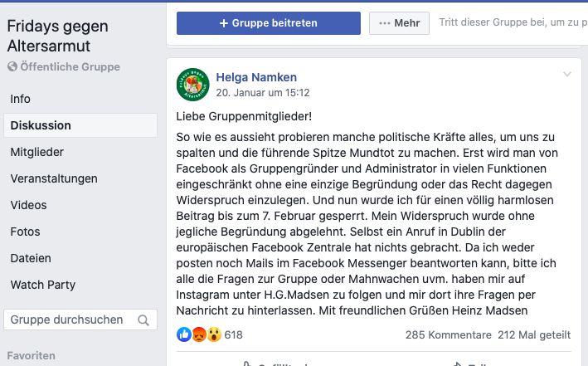Focus the Gruppe durchsuchen search field
Image resolution: width=588 pixels, height=366 pixels.
[68, 320]
